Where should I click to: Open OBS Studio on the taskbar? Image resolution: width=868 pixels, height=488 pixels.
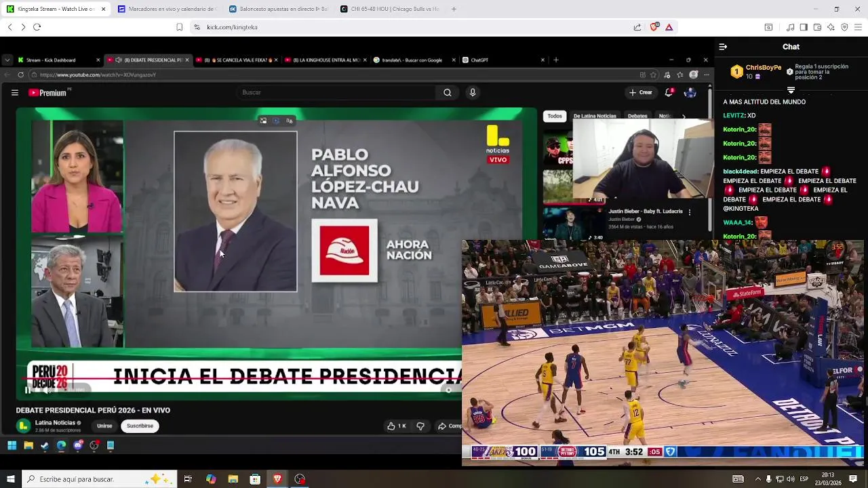tap(300, 479)
